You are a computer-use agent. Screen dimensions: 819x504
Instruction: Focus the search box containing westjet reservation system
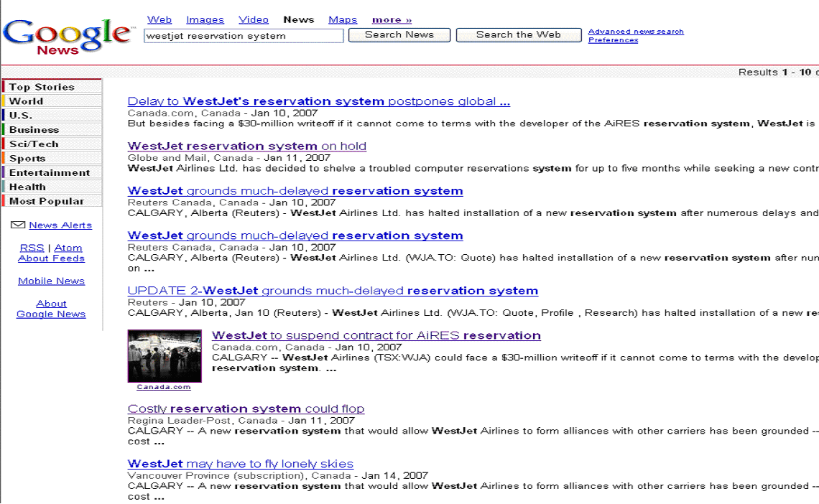[x=244, y=35]
